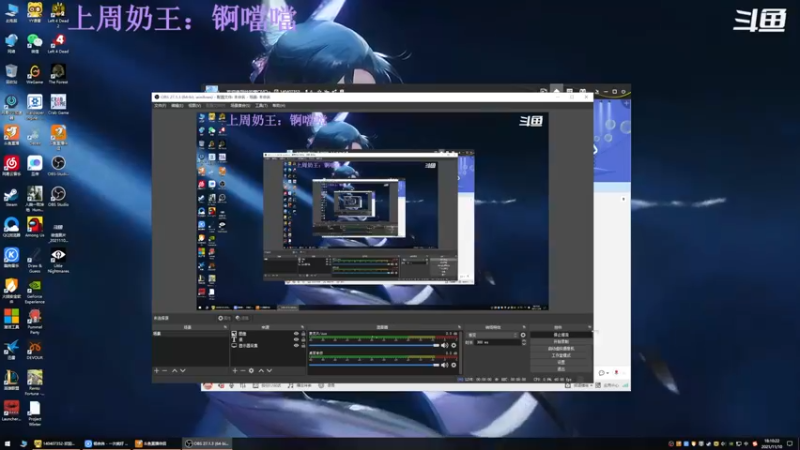Click the 开始录制 Start Recording button
Screen dimensions: 800x450
561,341
